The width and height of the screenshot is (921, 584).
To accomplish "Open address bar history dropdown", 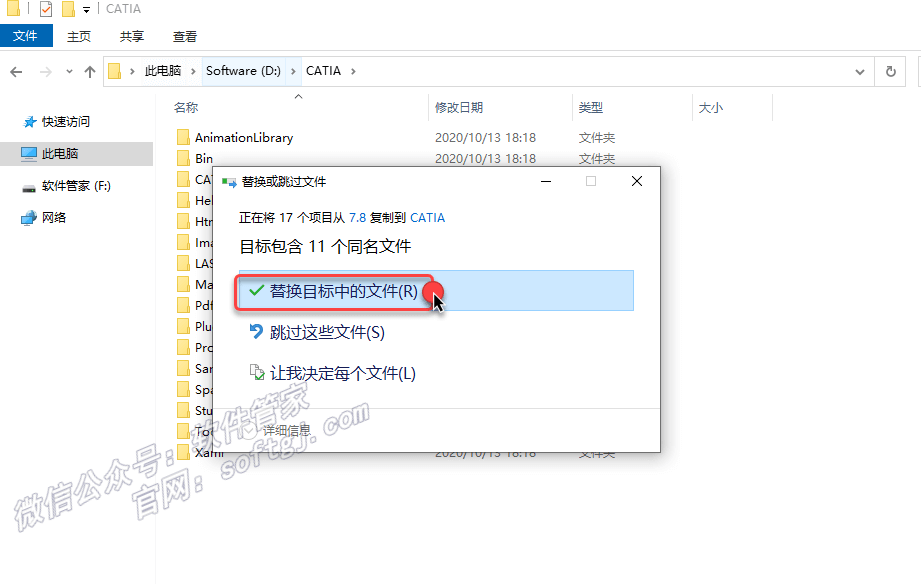I will 860,72.
